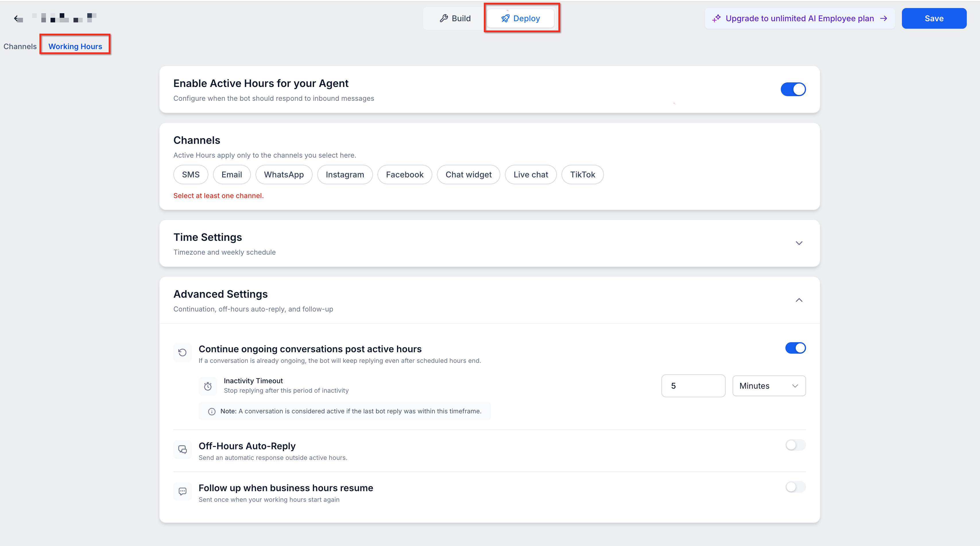Select the Instagram channel chip

click(345, 175)
